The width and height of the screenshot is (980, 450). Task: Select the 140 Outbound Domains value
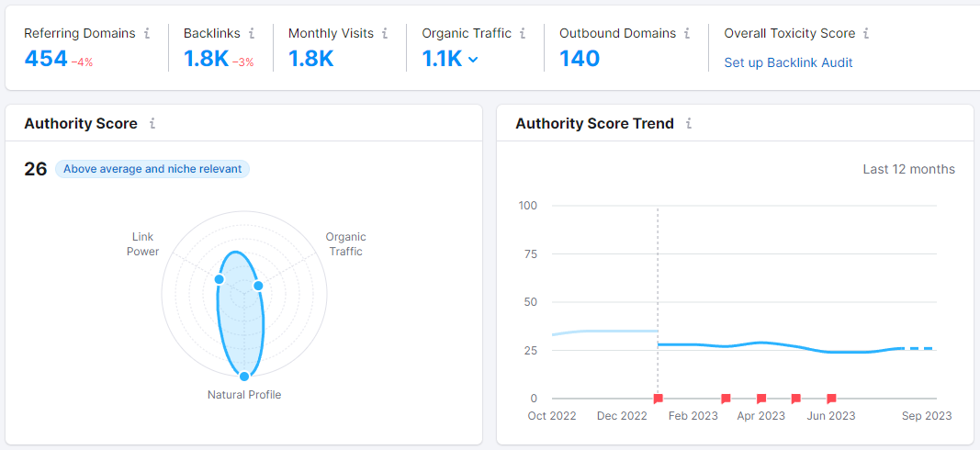580,59
